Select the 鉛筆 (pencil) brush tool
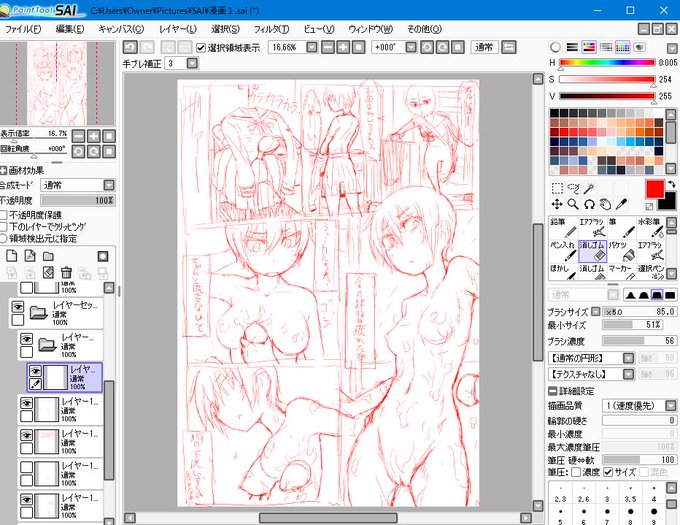Viewport: 680px width, 525px height. pyautogui.click(x=563, y=228)
